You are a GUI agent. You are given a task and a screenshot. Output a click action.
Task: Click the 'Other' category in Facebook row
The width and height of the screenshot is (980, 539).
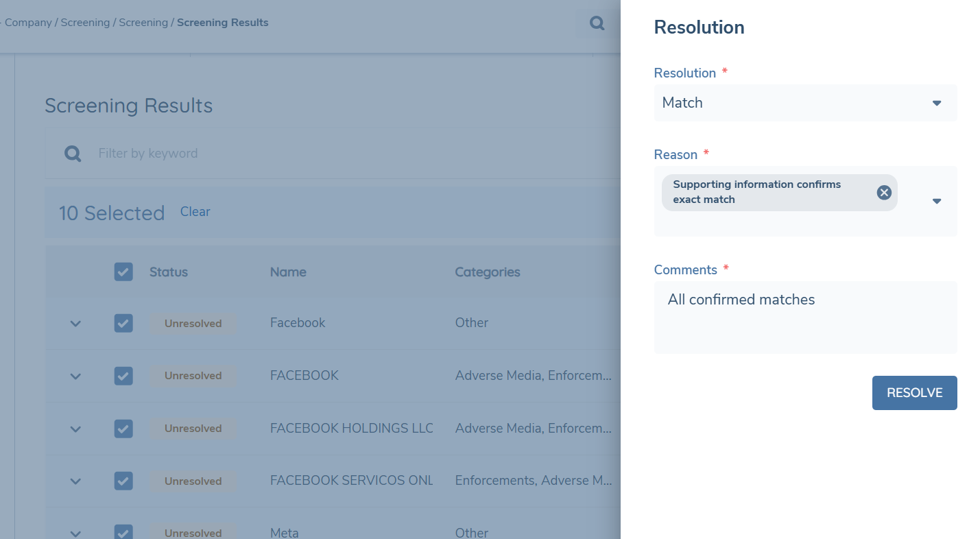pyautogui.click(x=472, y=323)
